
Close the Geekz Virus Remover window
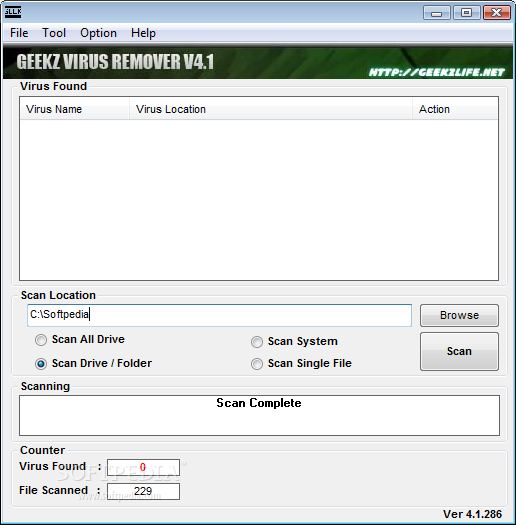[x=497, y=13]
